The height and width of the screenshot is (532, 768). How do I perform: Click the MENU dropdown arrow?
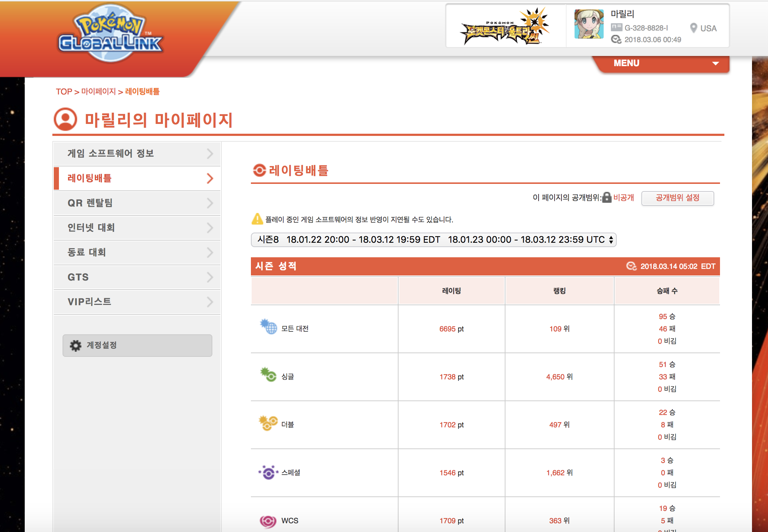[715, 64]
